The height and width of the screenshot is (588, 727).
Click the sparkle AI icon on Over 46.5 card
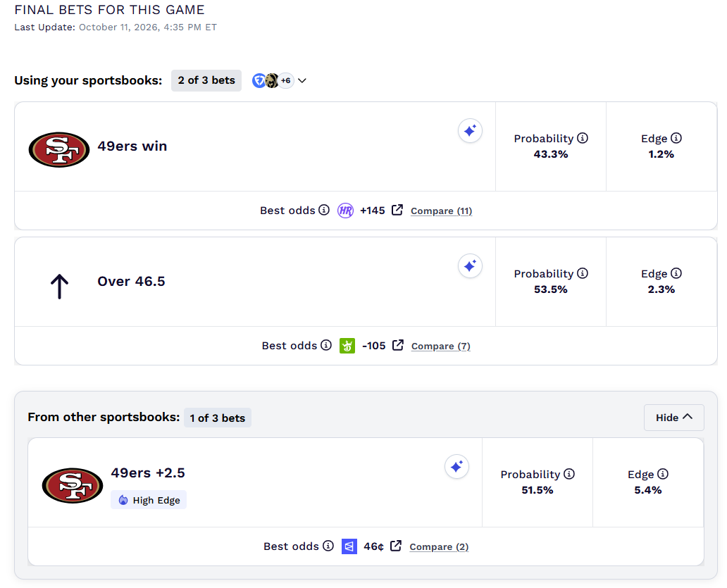[470, 266]
